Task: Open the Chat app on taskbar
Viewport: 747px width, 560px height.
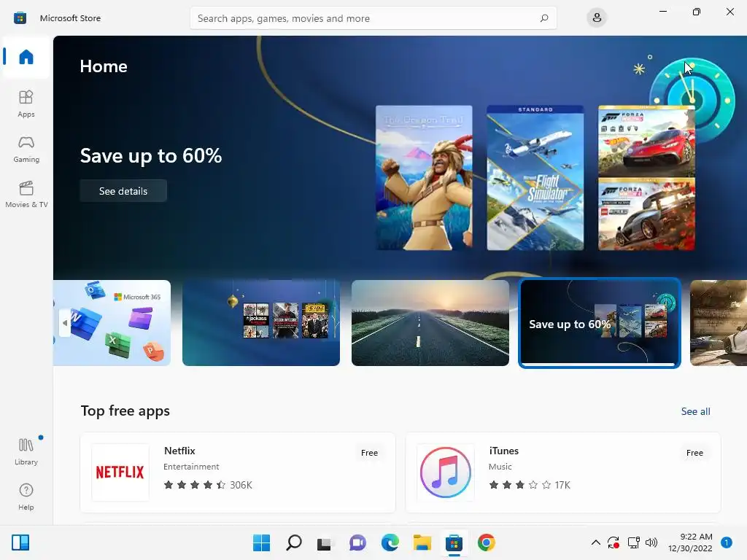Action: click(357, 542)
